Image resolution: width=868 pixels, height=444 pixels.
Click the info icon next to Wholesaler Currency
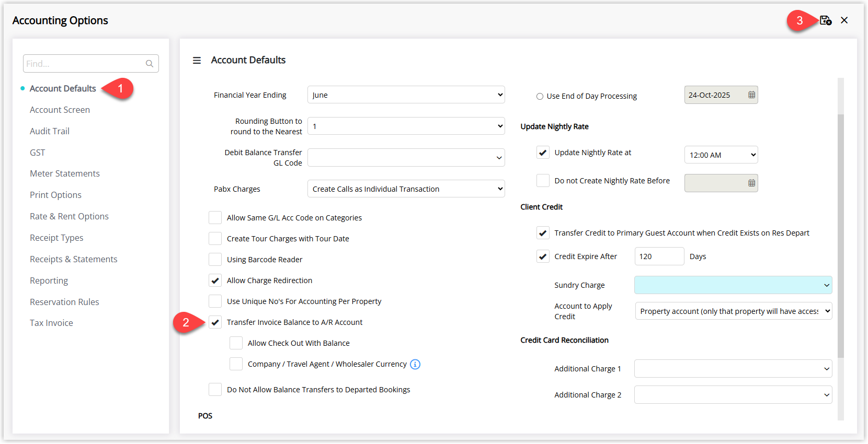tap(415, 364)
